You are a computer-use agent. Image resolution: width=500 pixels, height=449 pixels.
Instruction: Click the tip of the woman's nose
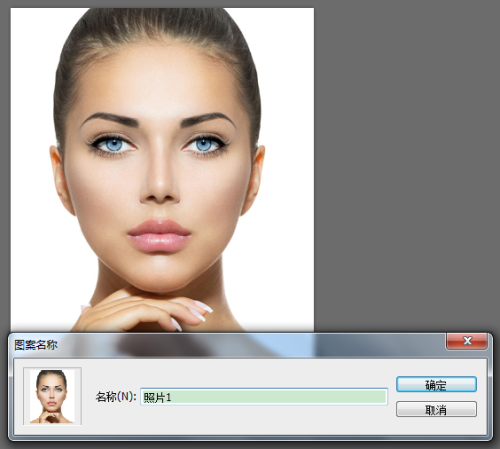pyautogui.click(x=160, y=190)
